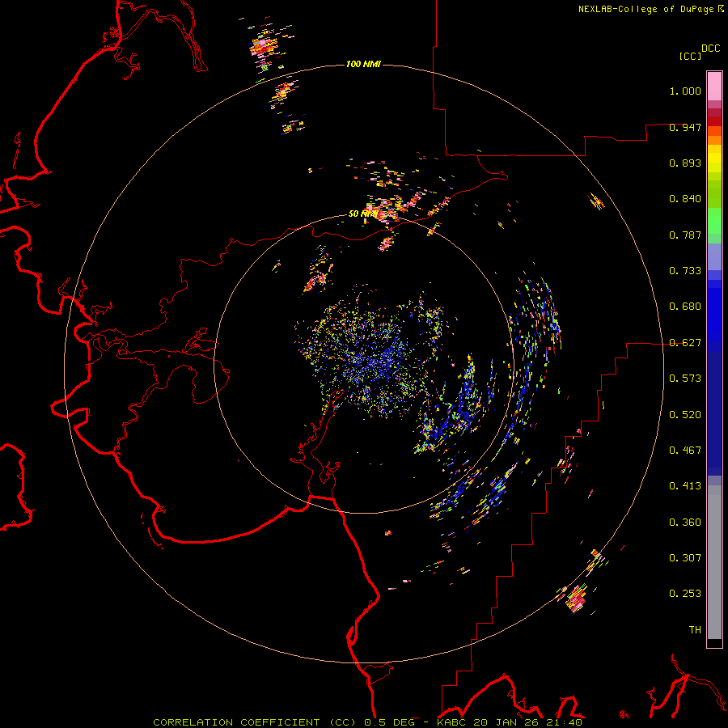Click the TH threshold label on scale

point(695,629)
